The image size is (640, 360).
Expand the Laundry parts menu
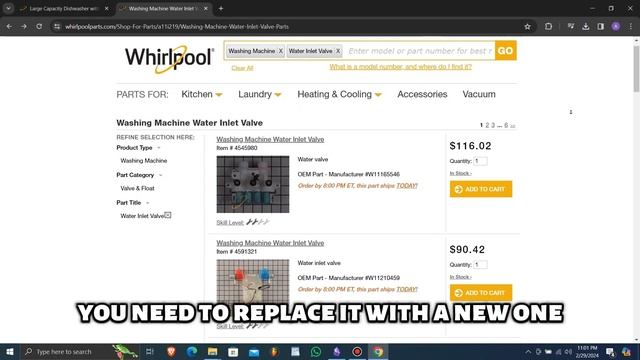(x=260, y=94)
